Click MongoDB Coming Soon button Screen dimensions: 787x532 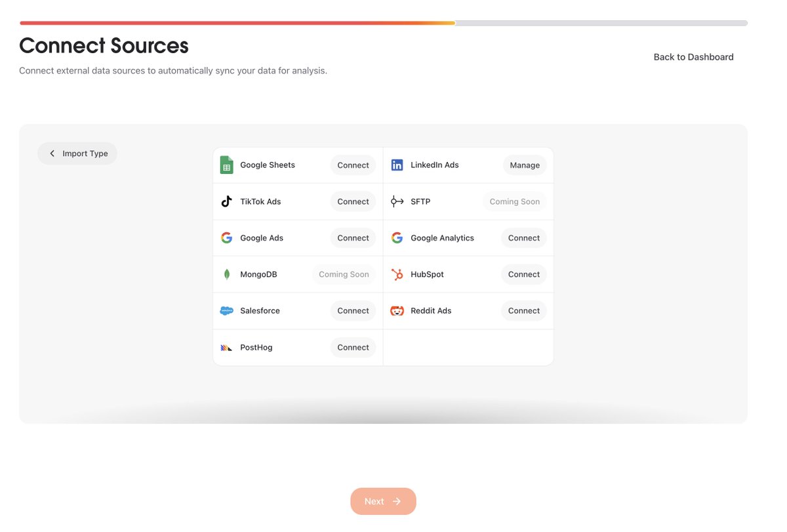(344, 274)
